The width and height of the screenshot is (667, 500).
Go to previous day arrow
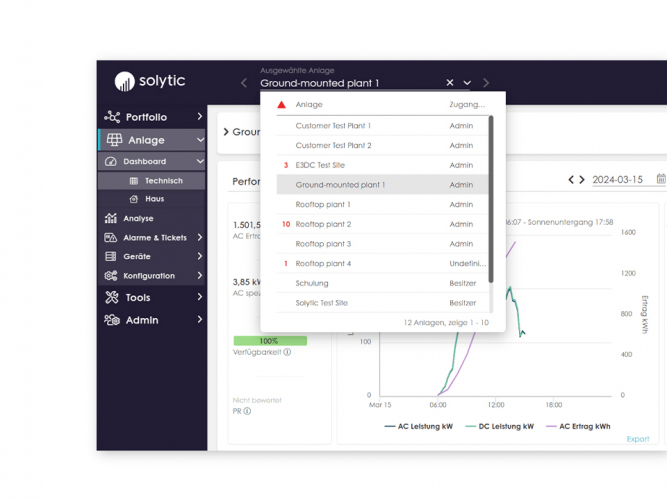pyautogui.click(x=571, y=180)
